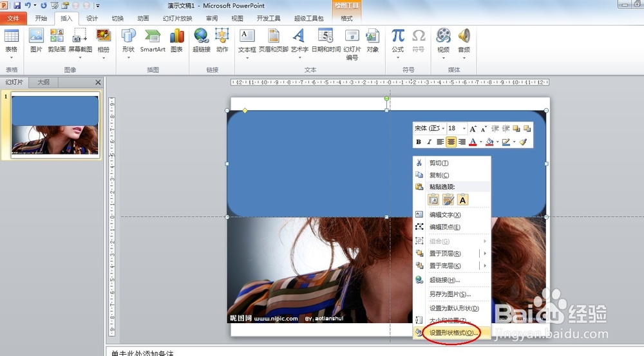644x356 pixels.
Task: Create a photo album with 相册
Action: tap(104, 43)
